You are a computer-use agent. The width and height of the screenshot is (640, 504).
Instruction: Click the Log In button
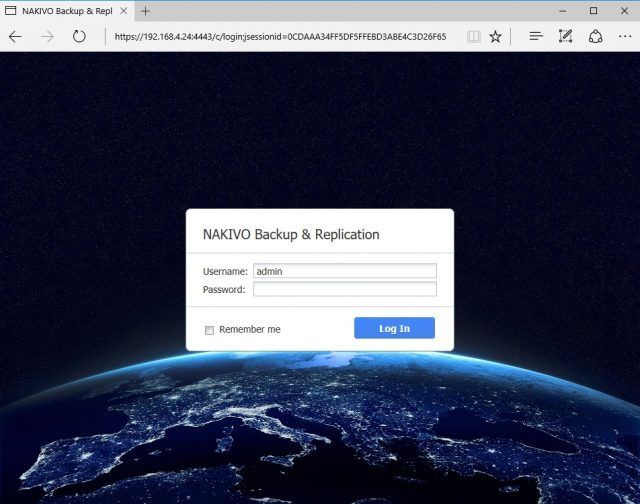coord(394,328)
